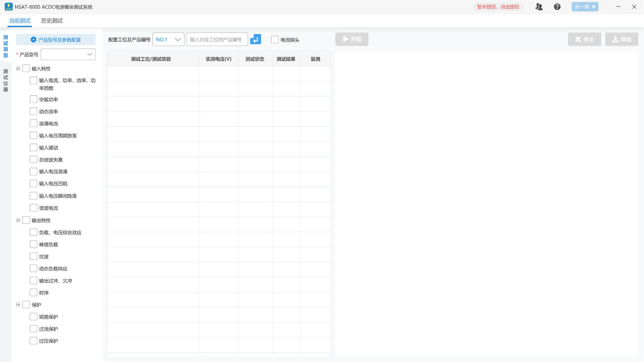The image size is (644, 362).
Task: Click the NSAT-8000 app logo icon
Action: 8,7
